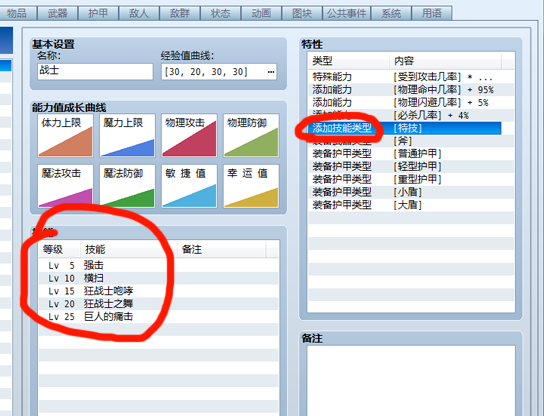Viewport: 544px width, 416px height.
Task: Open the experience curve ellipsis button
Action: (x=271, y=72)
